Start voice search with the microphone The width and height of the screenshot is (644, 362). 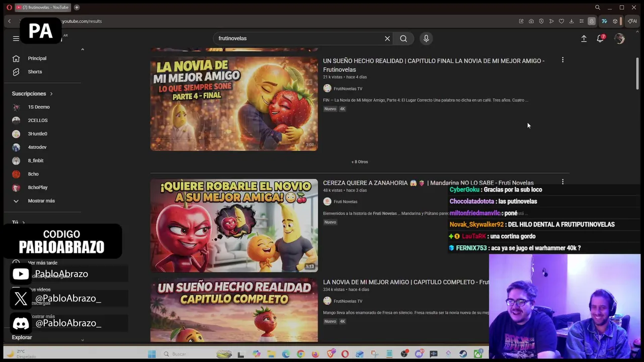click(426, 38)
